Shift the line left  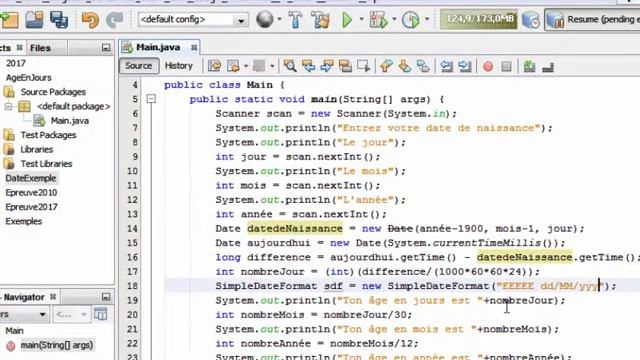point(447,66)
